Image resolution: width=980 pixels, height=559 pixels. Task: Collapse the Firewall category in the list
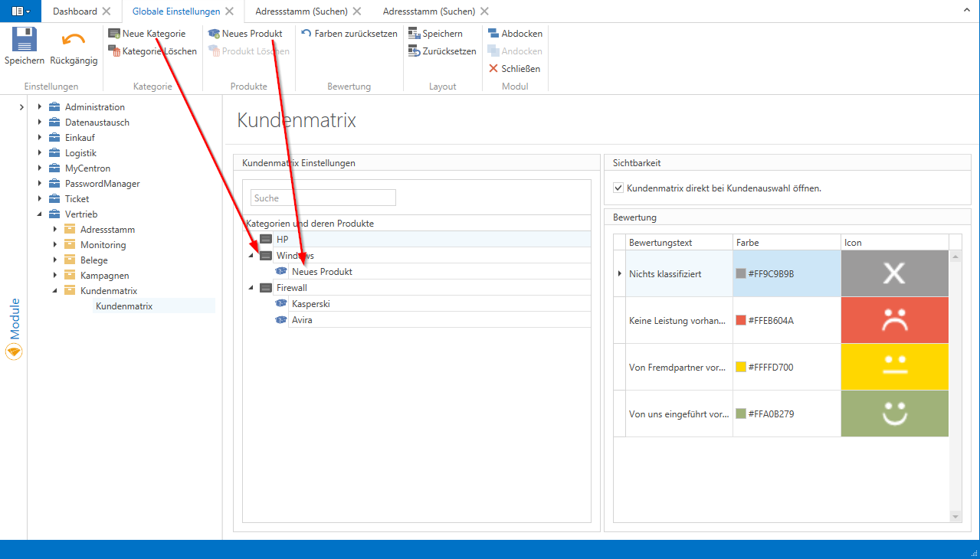[251, 288]
